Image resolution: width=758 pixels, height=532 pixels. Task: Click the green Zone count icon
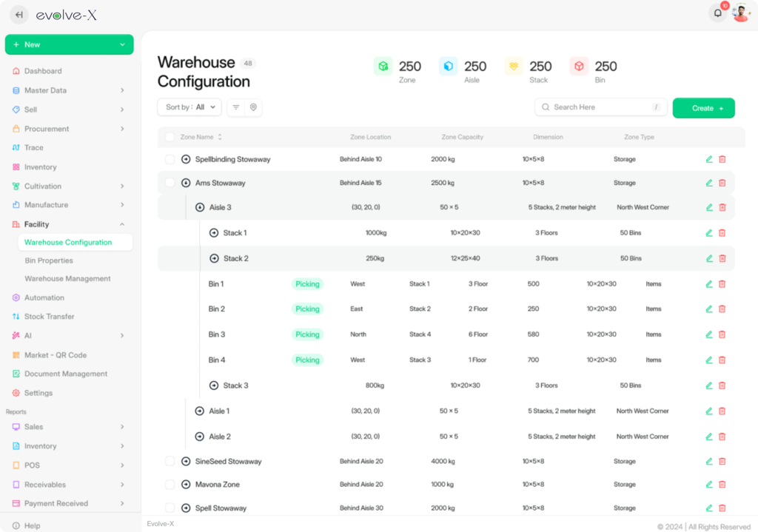coord(383,67)
